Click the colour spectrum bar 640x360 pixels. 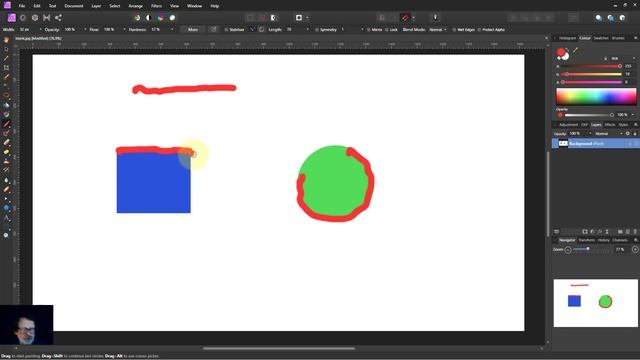pyautogui.click(x=596, y=97)
